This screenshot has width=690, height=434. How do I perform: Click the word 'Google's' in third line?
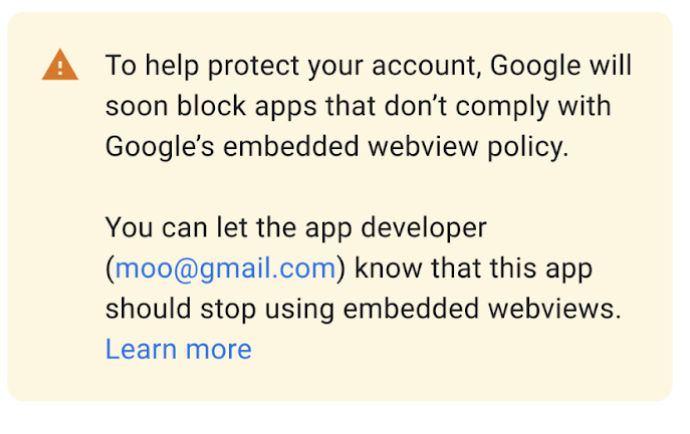(160, 147)
